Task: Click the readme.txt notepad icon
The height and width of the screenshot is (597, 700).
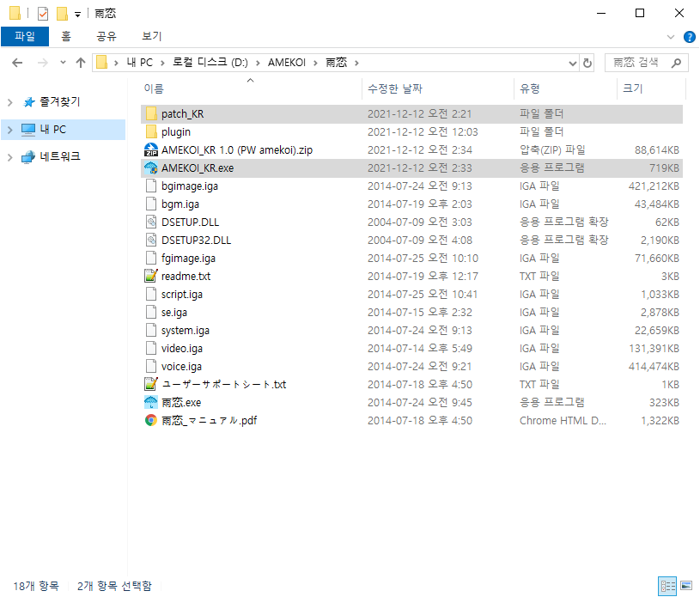Action: [x=151, y=276]
